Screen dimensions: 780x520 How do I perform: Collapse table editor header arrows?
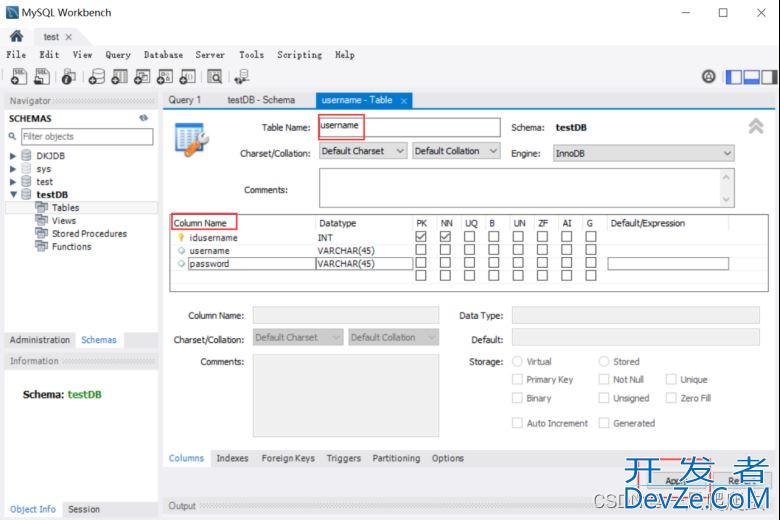(756, 126)
